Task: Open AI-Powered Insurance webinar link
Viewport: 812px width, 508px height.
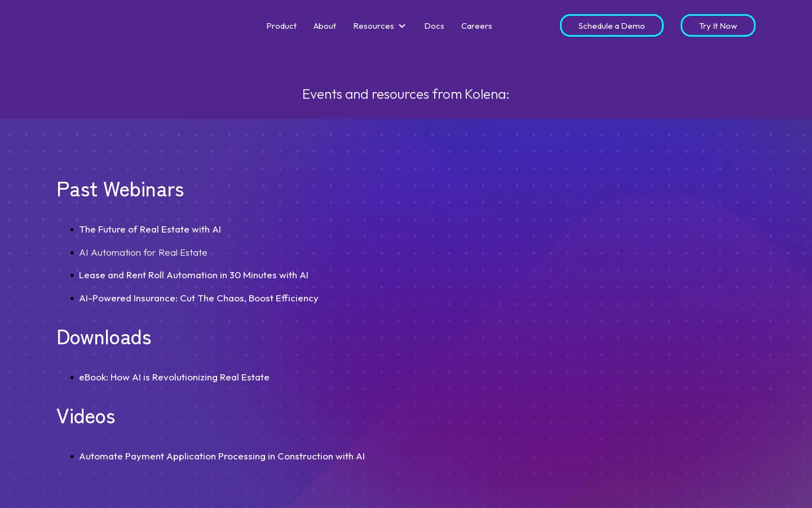Action: pyautogui.click(x=198, y=298)
